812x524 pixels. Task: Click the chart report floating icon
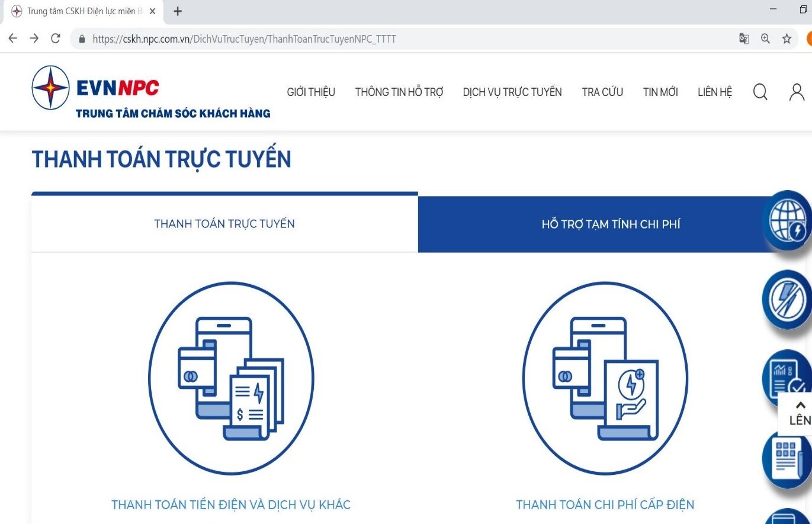[x=787, y=379]
